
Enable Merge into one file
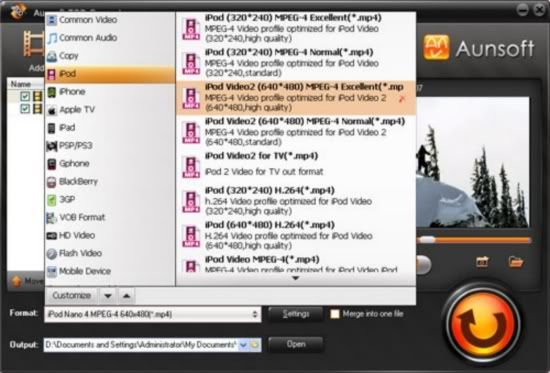(335, 314)
